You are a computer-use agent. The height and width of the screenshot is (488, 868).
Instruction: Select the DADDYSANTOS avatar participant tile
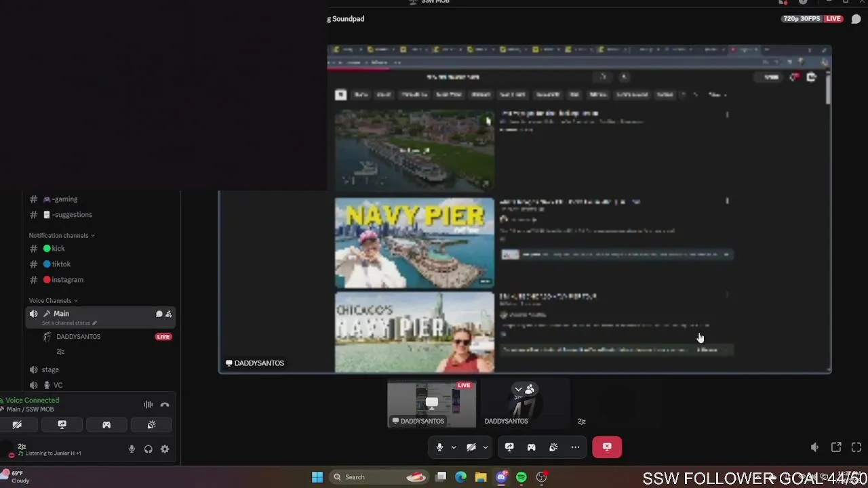pyautogui.click(x=525, y=404)
